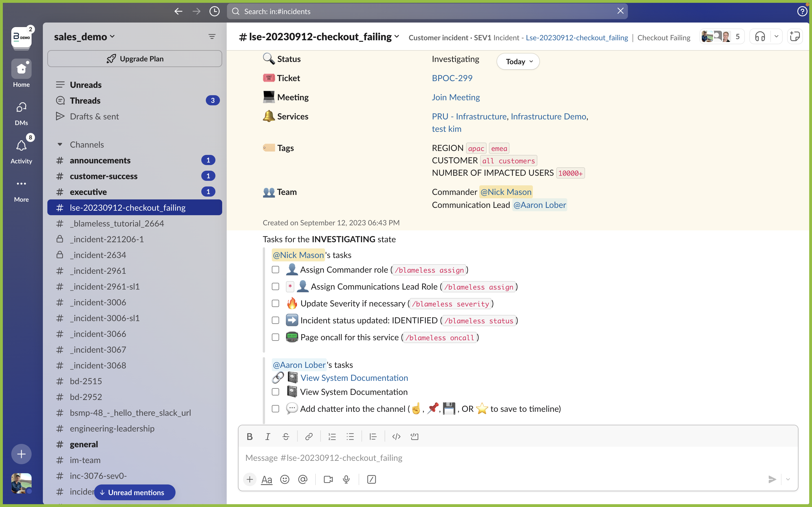This screenshot has height=507, width=812.
Task: Mention someone using the @ icon
Action: click(x=303, y=479)
